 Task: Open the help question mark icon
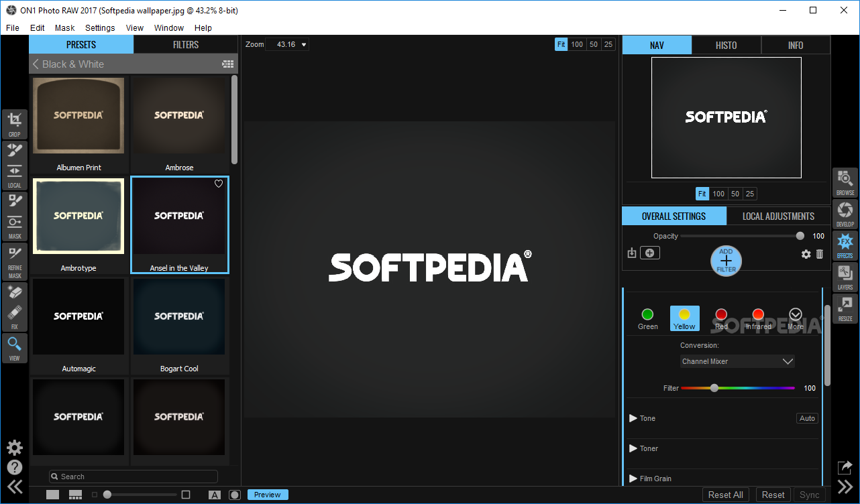[x=15, y=467]
